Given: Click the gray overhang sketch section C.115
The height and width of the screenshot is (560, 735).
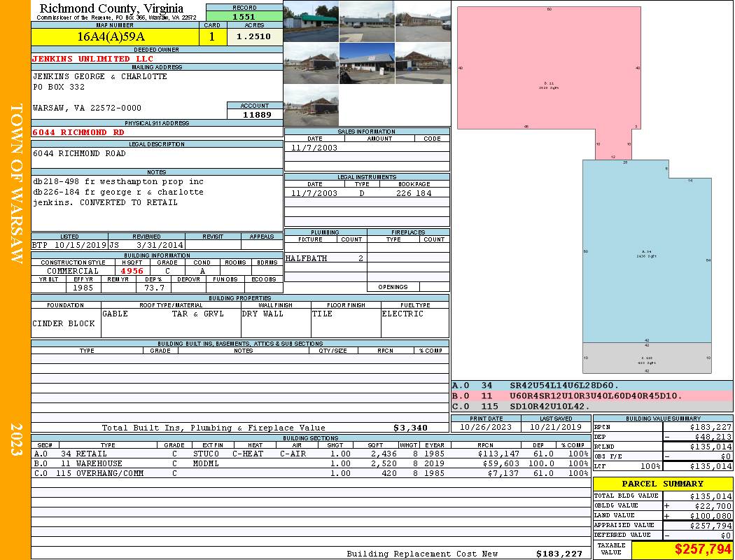Looking at the screenshot, I should click(x=647, y=358).
